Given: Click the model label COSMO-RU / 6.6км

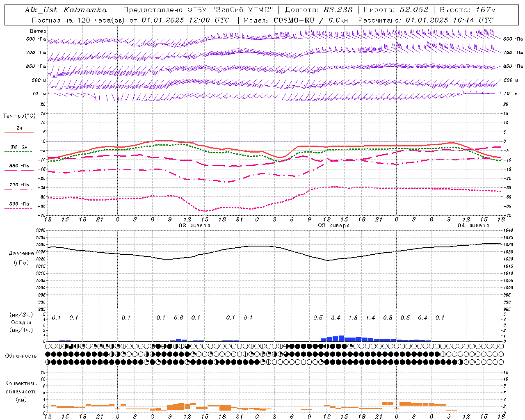Looking at the screenshot, I should click(x=311, y=20).
